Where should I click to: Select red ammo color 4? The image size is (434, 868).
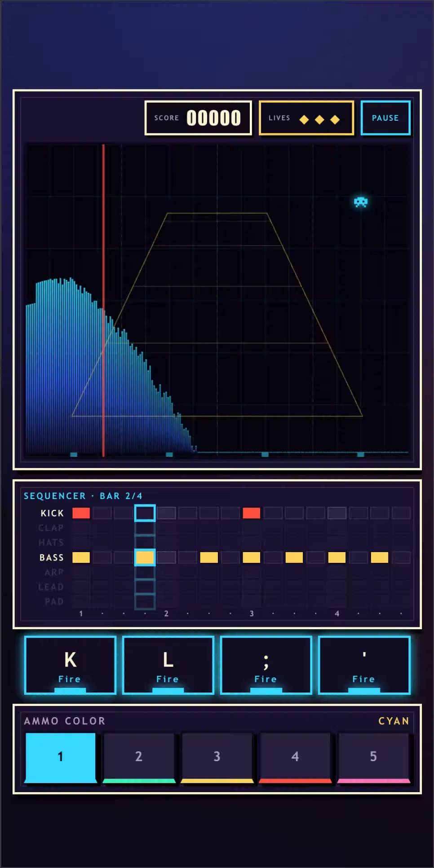tap(295, 758)
